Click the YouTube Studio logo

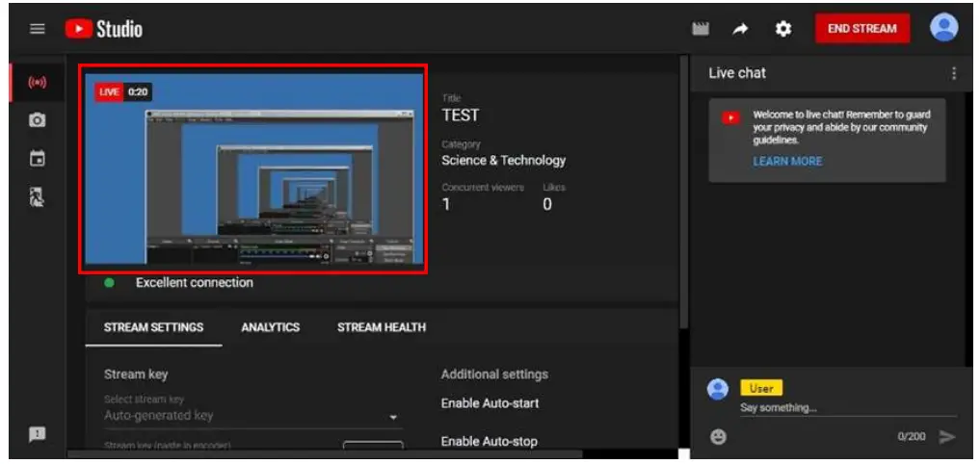point(104,29)
